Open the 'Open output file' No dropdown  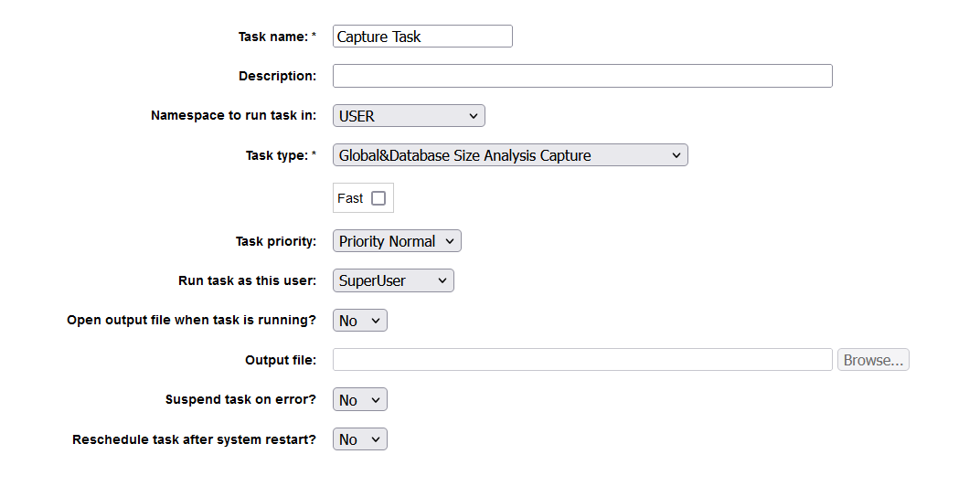click(359, 321)
